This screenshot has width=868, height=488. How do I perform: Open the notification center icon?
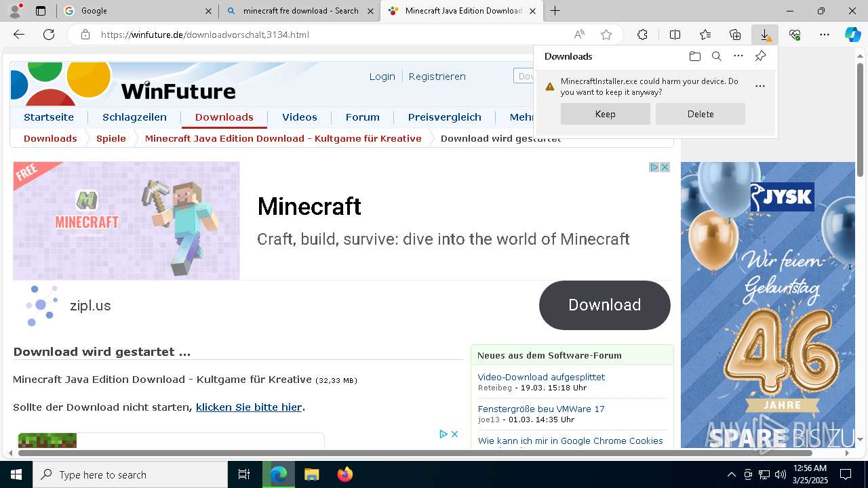pyautogui.click(x=846, y=474)
